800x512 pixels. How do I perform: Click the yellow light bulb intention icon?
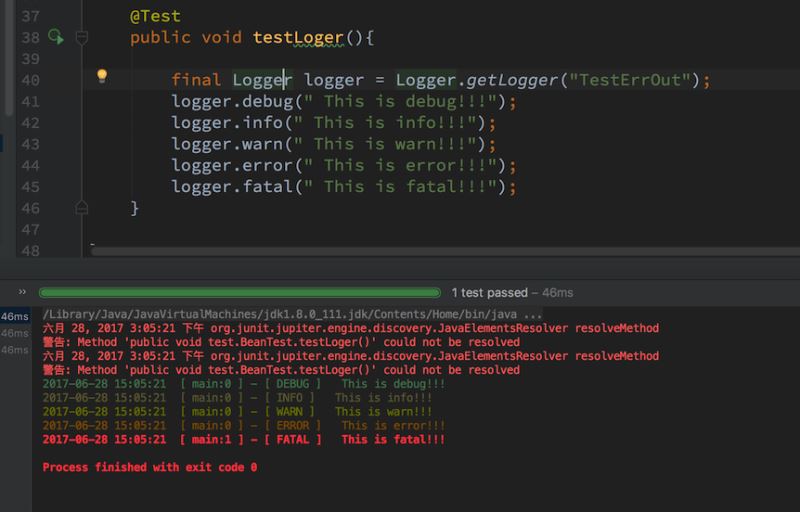coord(101,76)
